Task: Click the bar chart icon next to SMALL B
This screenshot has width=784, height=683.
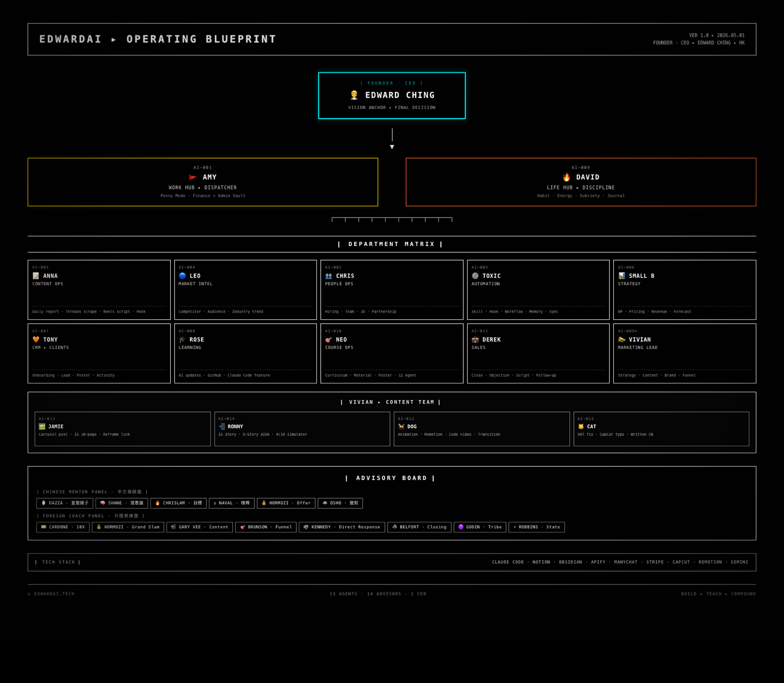Action: (x=622, y=276)
